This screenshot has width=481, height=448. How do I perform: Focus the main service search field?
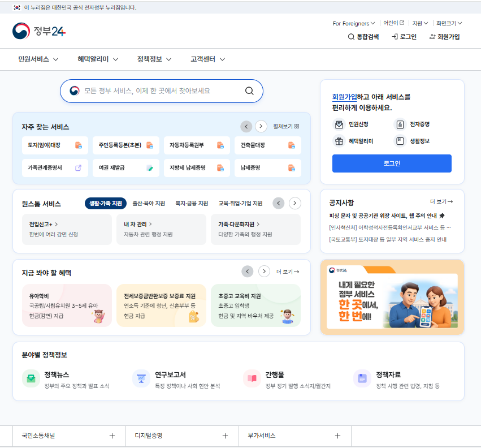162,91
